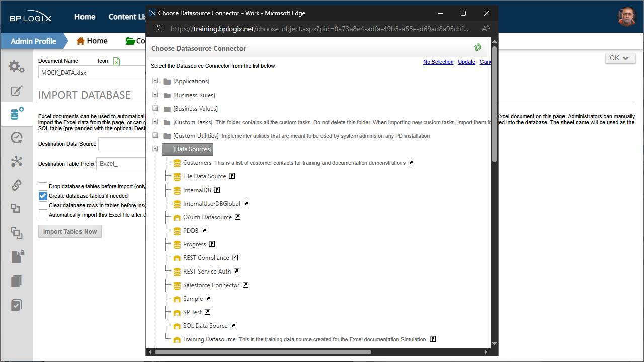
Task: Select the Training Datasource entry
Action: pyautogui.click(x=209, y=339)
